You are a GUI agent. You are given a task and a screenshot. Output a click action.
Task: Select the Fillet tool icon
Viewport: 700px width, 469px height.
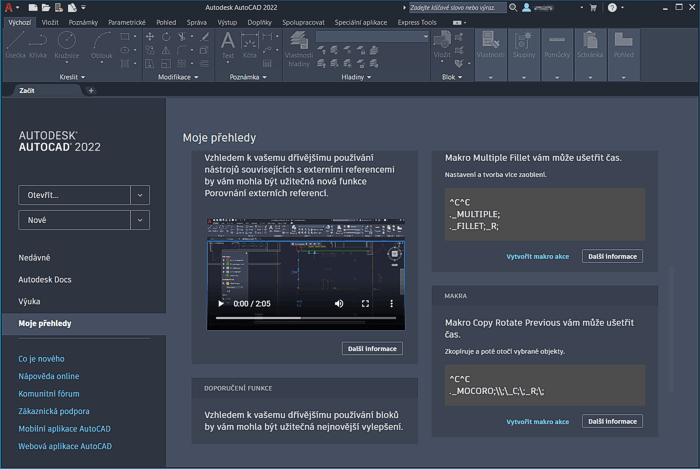(182, 50)
